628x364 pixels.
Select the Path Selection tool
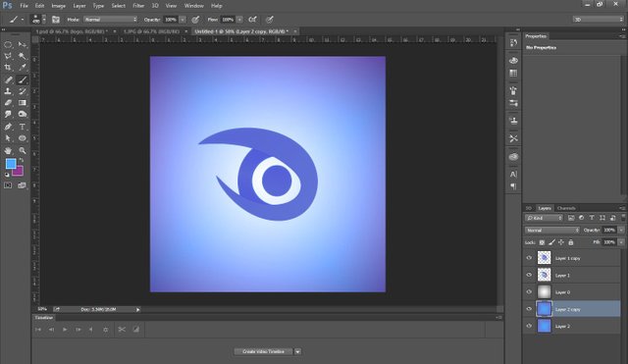(x=8, y=138)
